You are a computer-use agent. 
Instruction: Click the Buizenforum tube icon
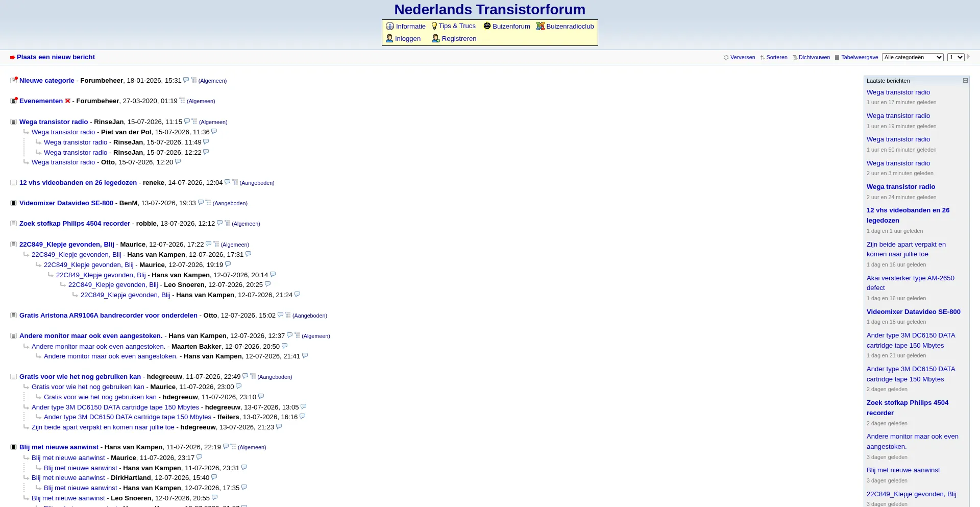click(487, 26)
